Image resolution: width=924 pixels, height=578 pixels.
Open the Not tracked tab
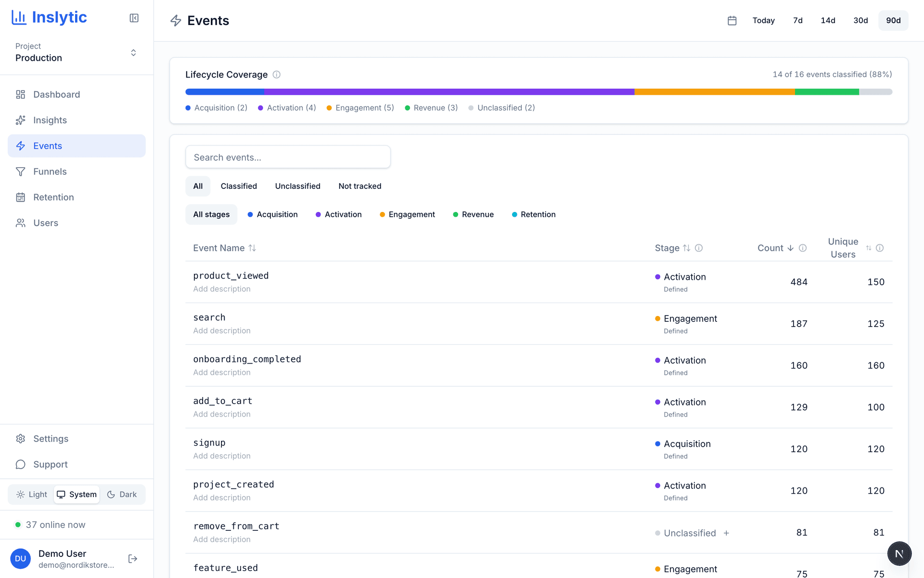coord(359,186)
